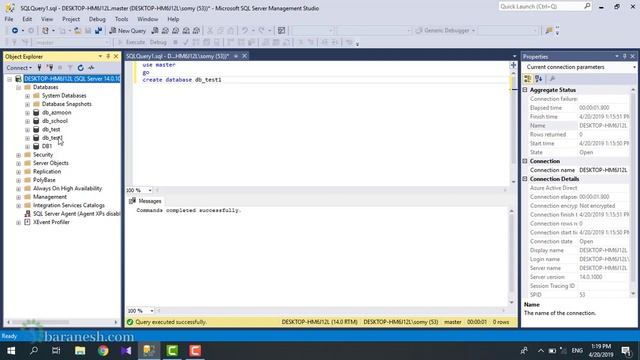Expand the System Databases folder
Viewport: 640px width, 360px height.
point(27,96)
